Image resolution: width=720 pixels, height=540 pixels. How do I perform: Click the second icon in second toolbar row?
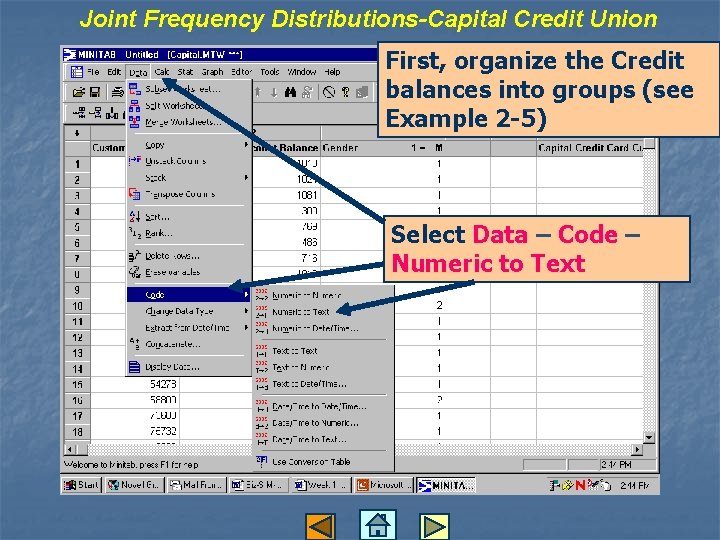96,112
